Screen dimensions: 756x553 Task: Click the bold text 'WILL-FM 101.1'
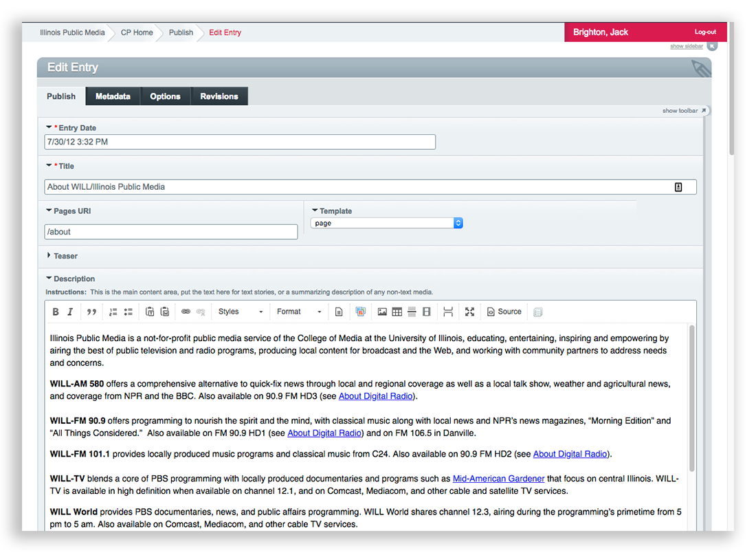(80, 454)
